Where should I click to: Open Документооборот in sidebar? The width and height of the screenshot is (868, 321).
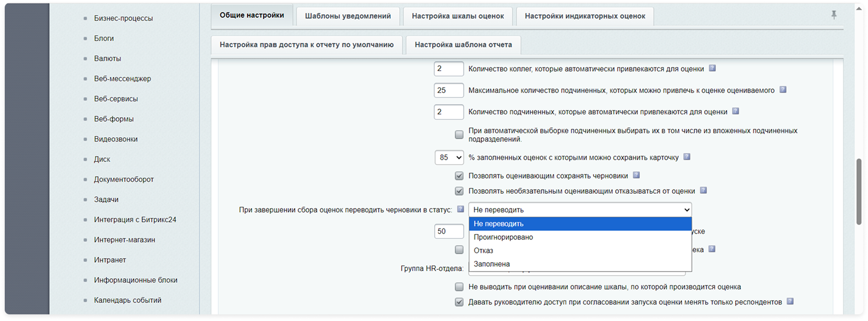(x=124, y=179)
